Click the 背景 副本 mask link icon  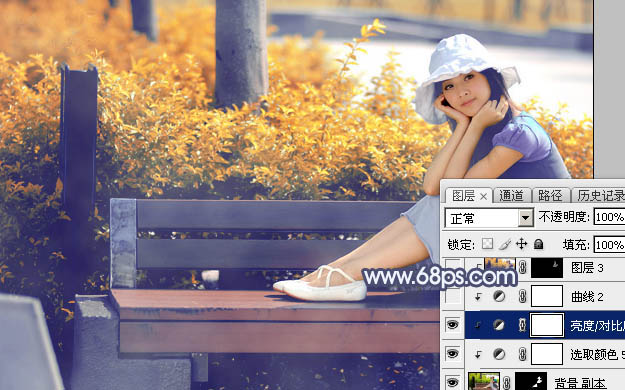coord(507,383)
